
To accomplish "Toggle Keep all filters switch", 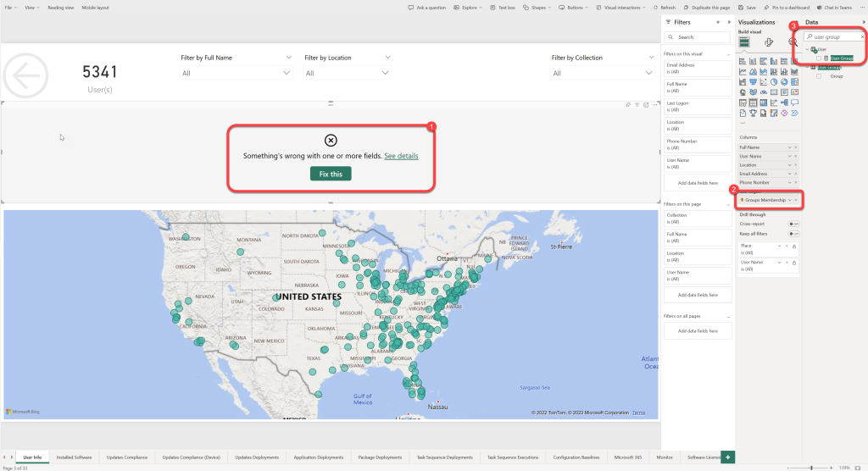I will (793, 233).
